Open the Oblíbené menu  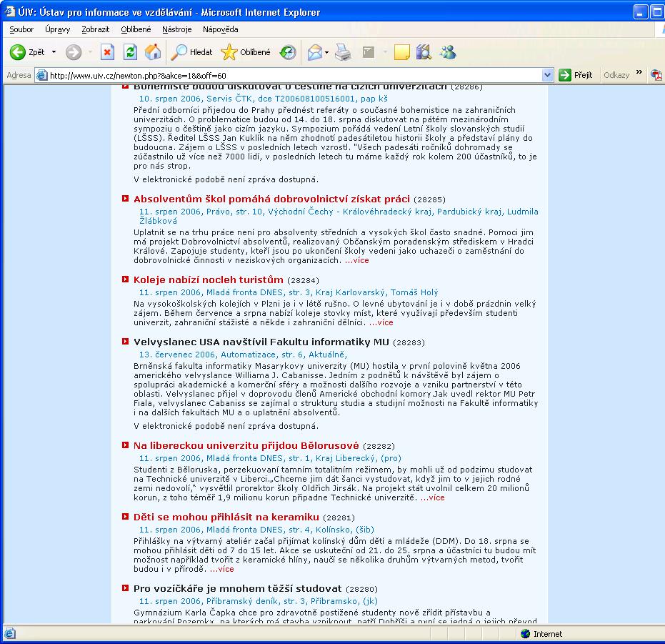click(x=136, y=29)
